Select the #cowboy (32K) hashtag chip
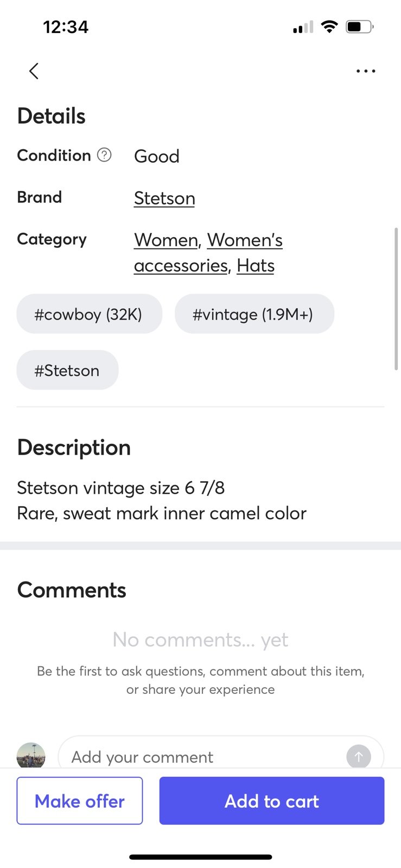Viewport: 401px width, 868px height. tap(90, 314)
